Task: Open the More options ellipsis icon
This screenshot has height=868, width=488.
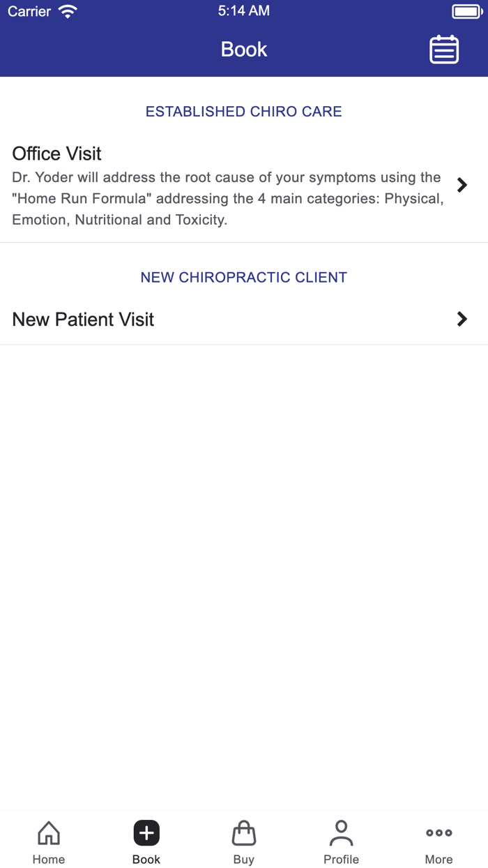Action: pyautogui.click(x=439, y=832)
